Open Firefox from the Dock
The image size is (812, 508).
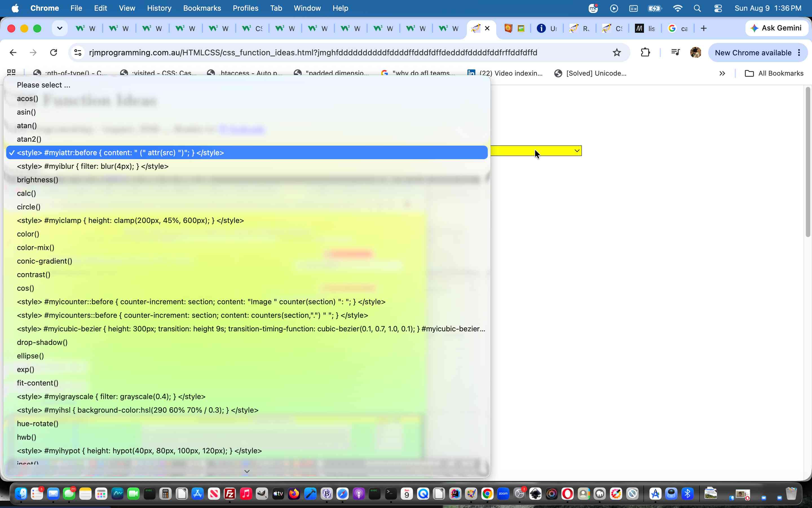tap(294, 494)
